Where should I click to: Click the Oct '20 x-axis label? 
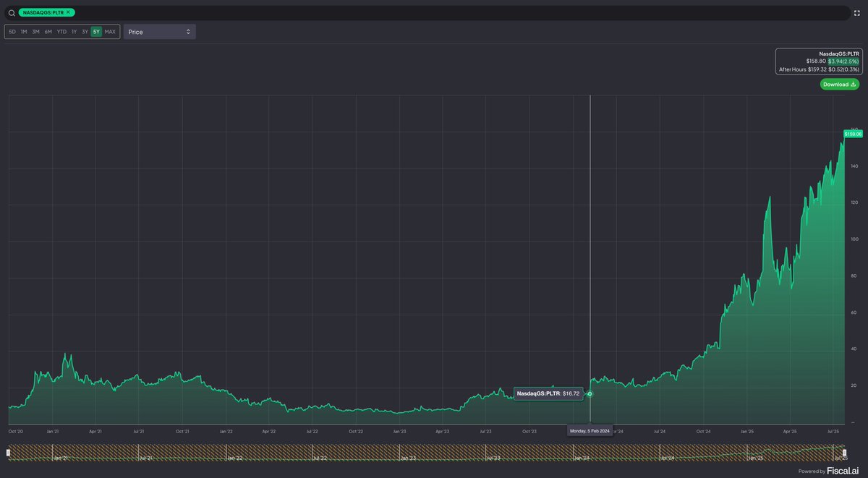(17, 431)
